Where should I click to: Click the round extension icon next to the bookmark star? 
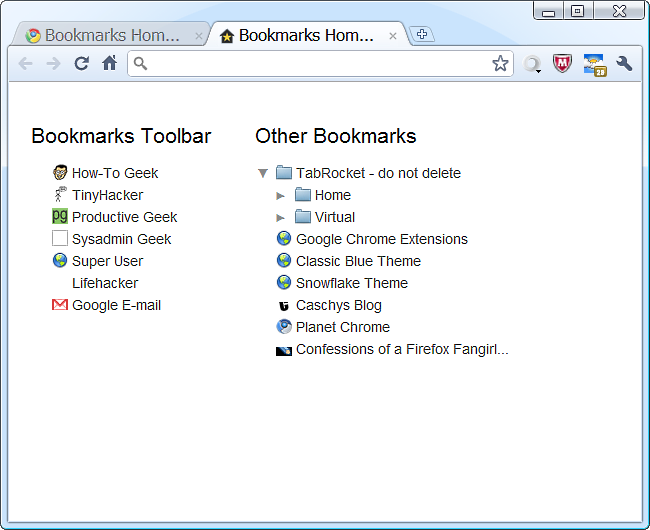coord(531,64)
